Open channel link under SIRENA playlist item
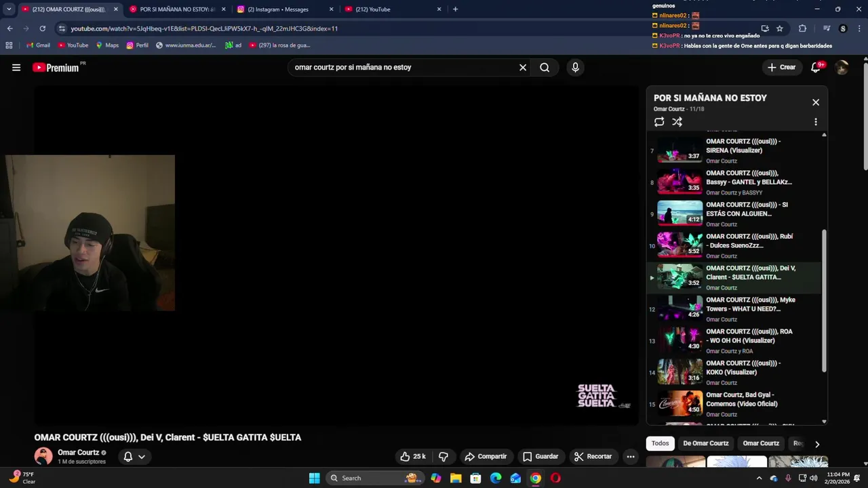Screen dimensions: 868x488 721,161
